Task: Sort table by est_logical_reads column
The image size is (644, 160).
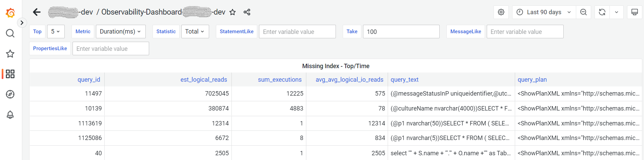Action: click(x=203, y=80)
